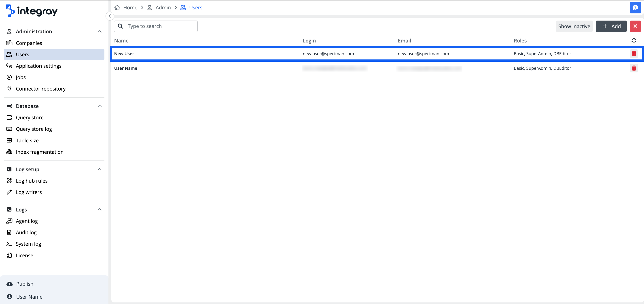644x304 pixels.
Task: Collapse the Administration section
Action: [x=100, y=32]
